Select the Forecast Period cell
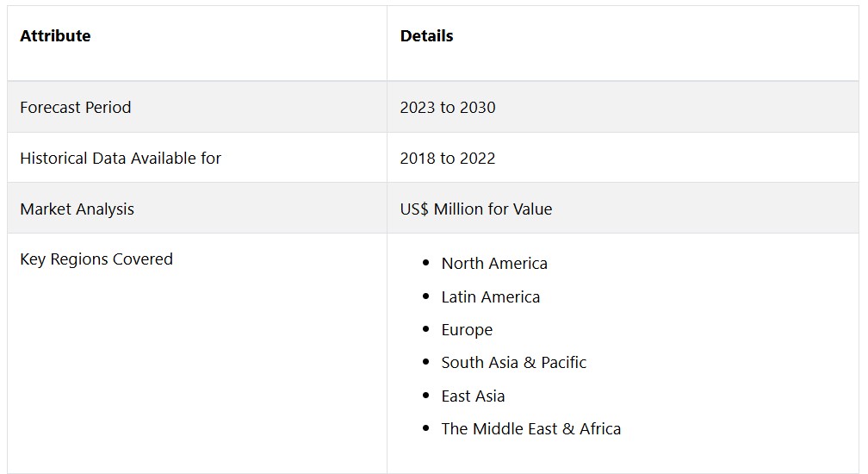The width and height of the screenshot is (868, 474). coord(76,108)
